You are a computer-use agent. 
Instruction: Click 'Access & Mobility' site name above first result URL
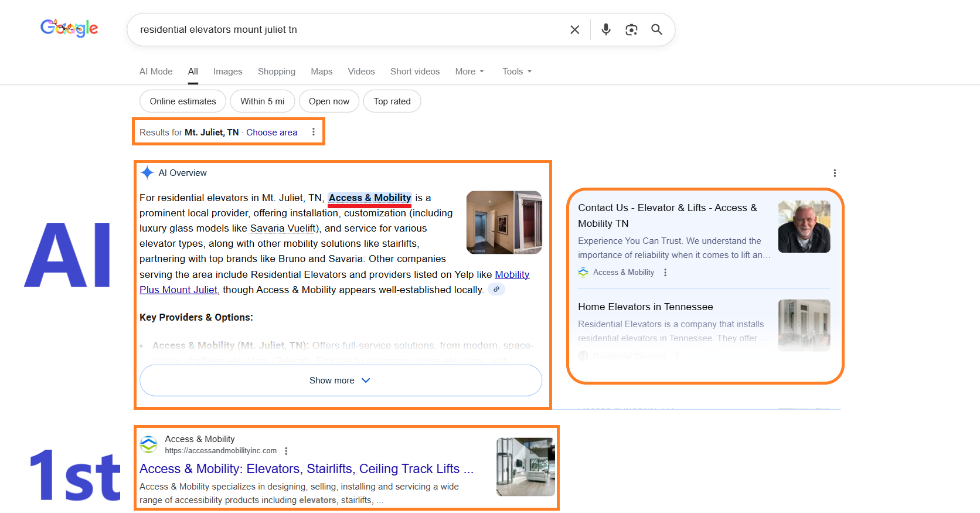tap(200, 439)
